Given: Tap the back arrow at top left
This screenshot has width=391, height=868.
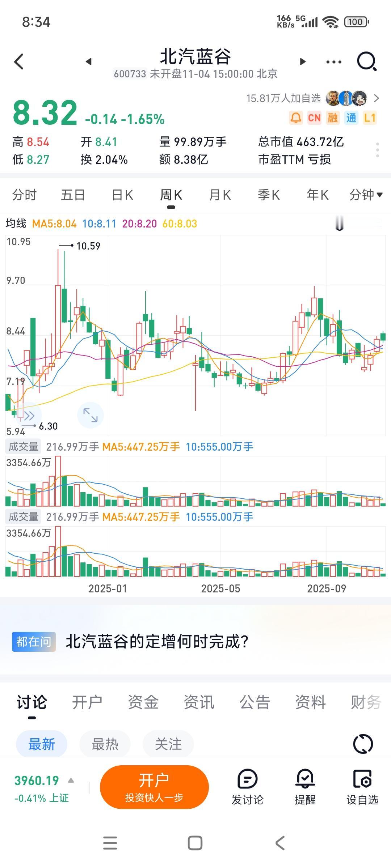Looking at the screenshot, I should point(19,61).
